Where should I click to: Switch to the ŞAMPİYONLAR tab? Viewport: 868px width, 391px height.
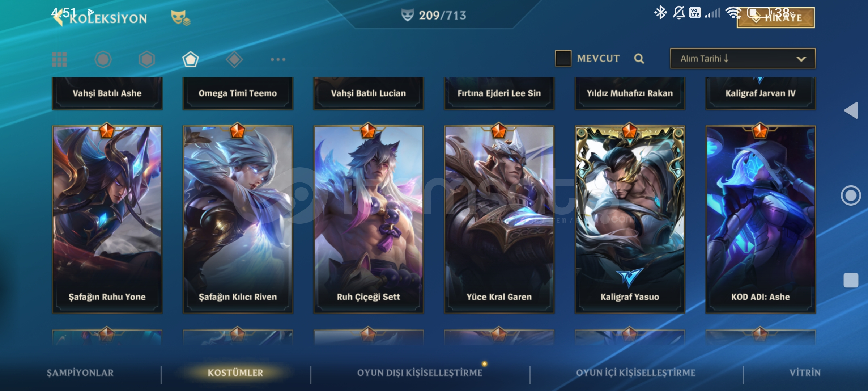click(80, 373)
